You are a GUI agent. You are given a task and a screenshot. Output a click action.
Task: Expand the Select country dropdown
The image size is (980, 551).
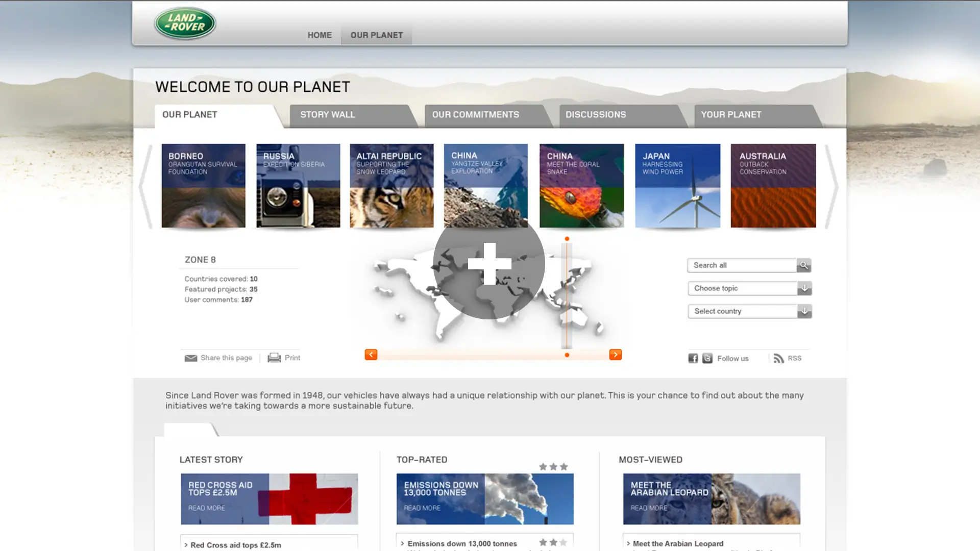pyautogui.click(x=804, y=311)
